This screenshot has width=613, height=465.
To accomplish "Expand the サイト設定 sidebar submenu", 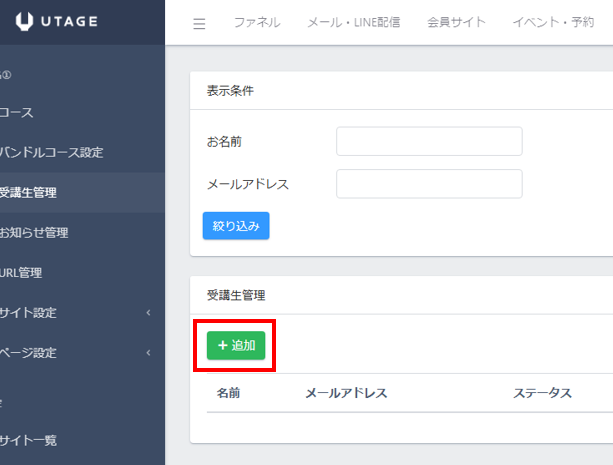I will tap(29, 313).
